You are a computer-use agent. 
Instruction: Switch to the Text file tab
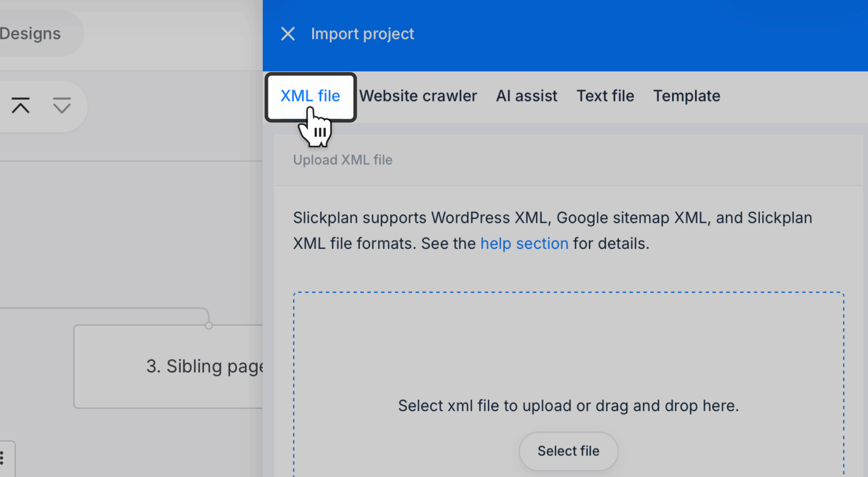coord(605,96)
